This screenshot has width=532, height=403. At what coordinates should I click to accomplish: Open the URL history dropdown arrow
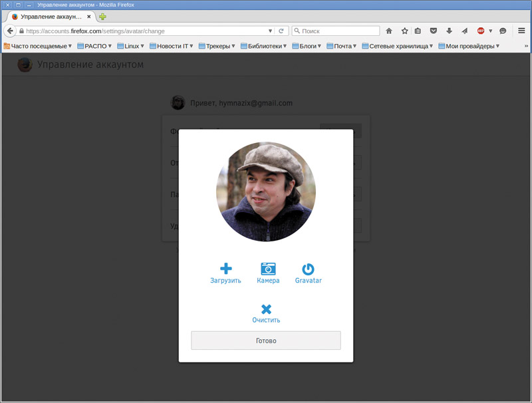[x=271, y=31]
